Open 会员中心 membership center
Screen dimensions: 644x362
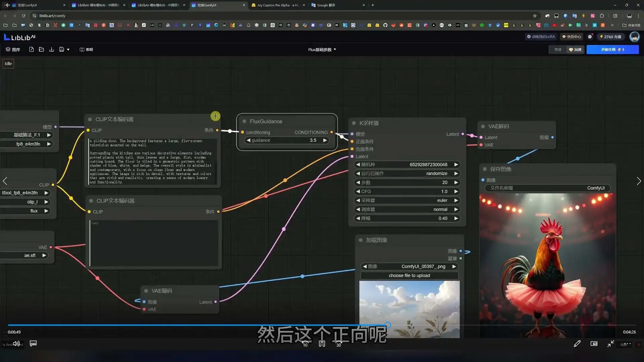572,37
